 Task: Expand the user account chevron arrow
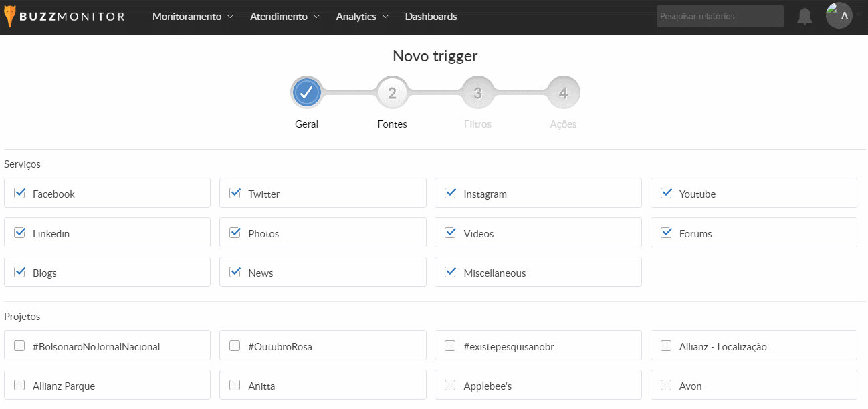pos(859,16)
